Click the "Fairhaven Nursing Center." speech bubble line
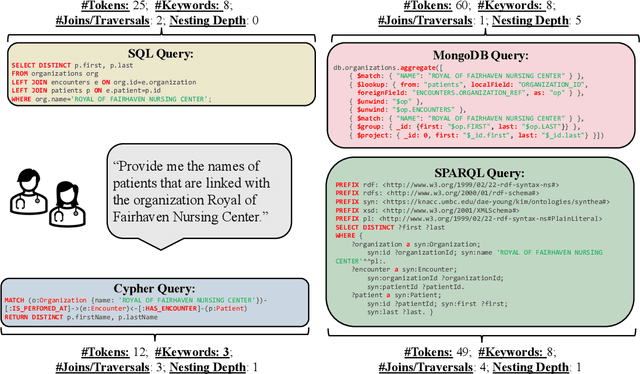The height and width of the screenshot is (374, 640). (191, 217)
